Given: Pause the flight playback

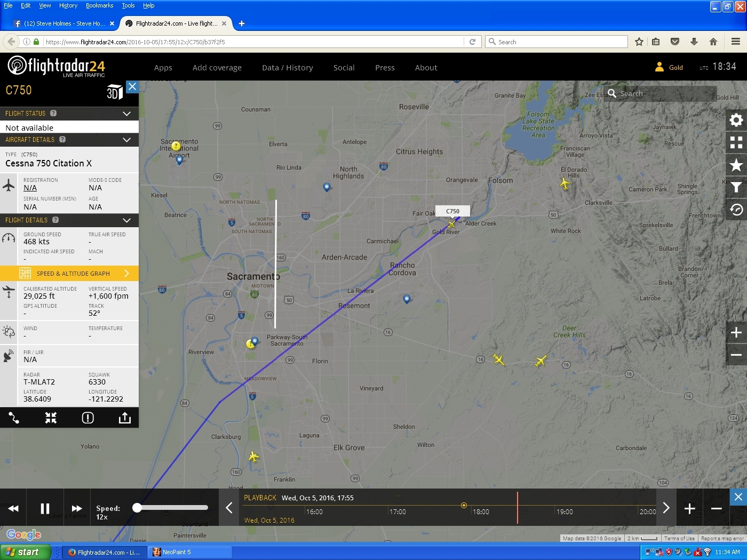Looking at the screenshot, I should point(45,508).
